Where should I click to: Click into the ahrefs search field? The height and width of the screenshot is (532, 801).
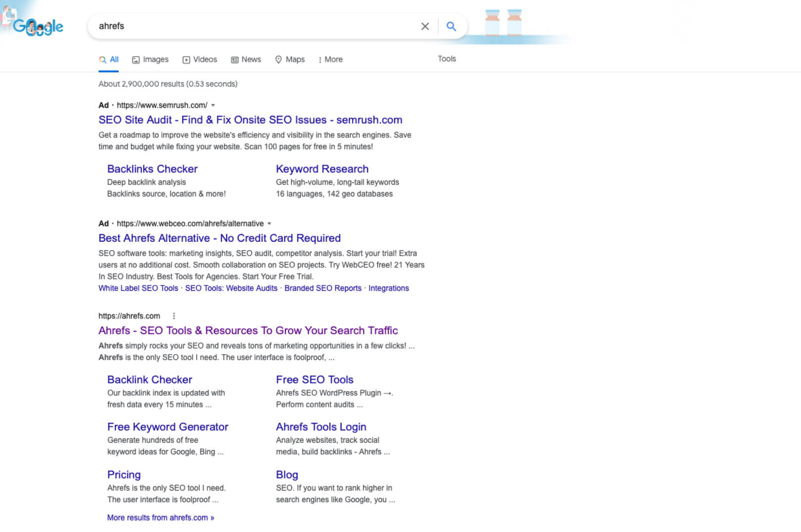247,26
